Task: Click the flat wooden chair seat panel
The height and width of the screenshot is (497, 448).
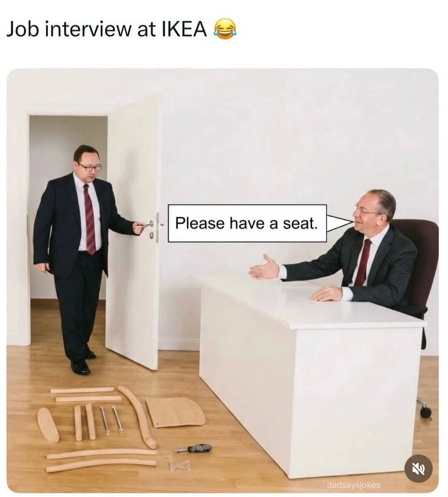Action: [176, 412]
